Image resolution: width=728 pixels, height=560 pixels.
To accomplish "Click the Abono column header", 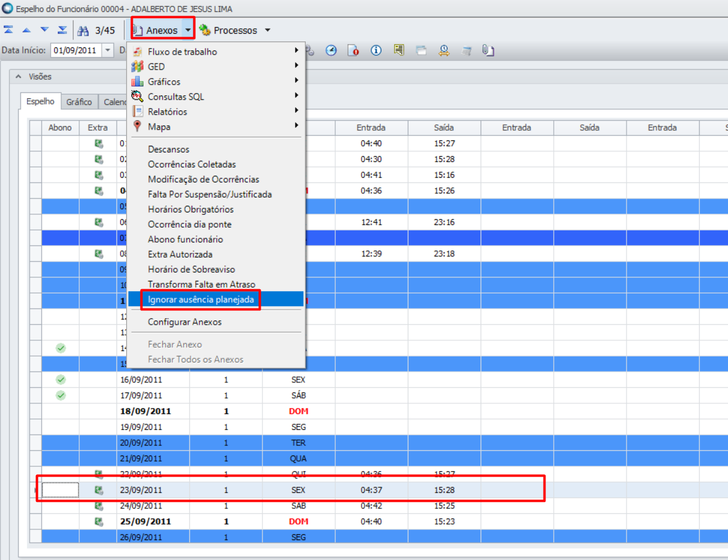I will coord(60,127).
